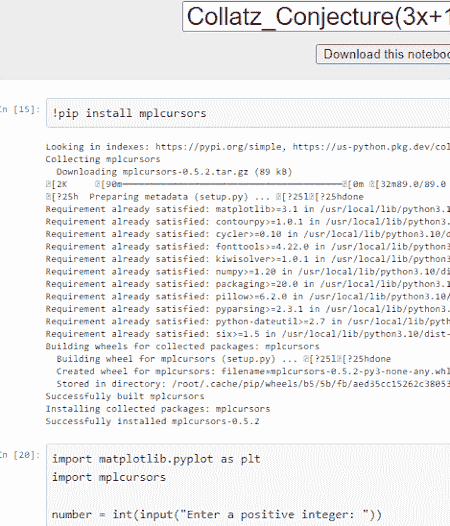The height and width of the screenshot is (526, 450).
Task: Click the 'pillow>=6.2.0' requirement line
Action: (248, 297)
